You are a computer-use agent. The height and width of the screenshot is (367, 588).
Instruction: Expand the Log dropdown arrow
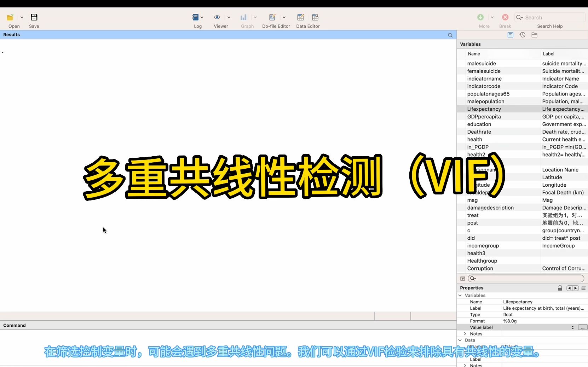(x=202, y=17)
